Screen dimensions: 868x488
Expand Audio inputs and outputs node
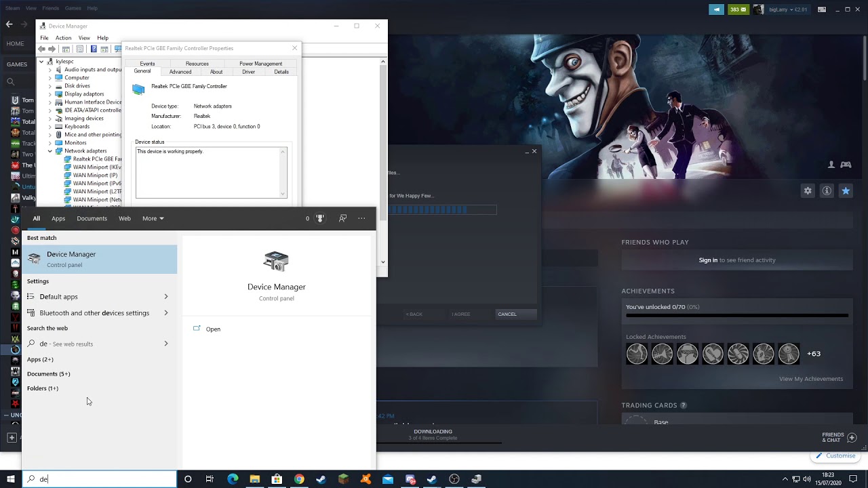click(50, 69)
